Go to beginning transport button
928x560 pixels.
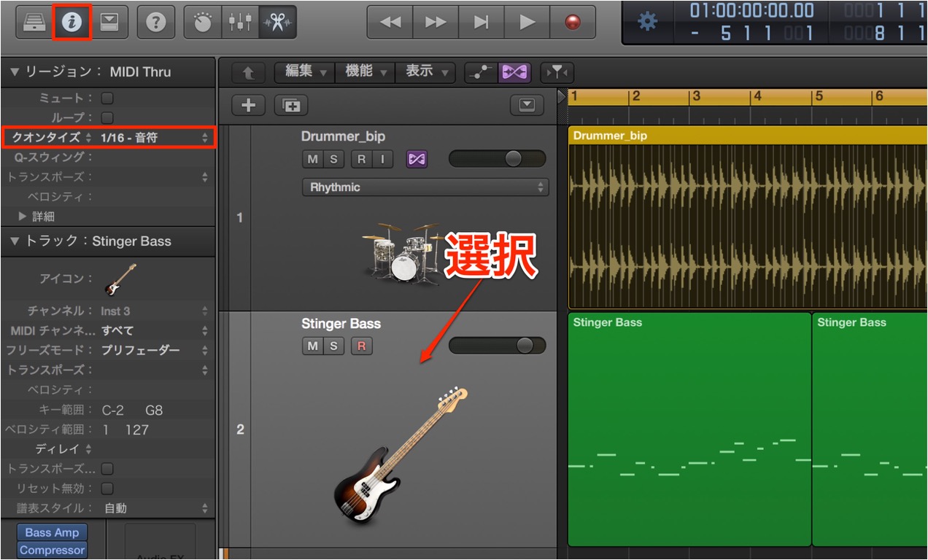pos(481,22)
